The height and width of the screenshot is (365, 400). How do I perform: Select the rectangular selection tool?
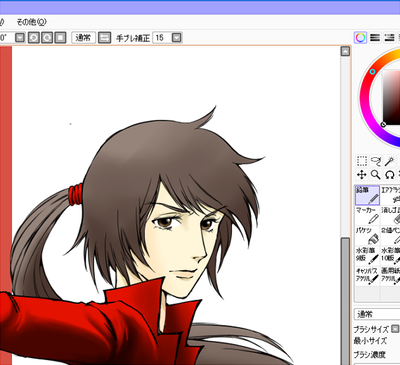point(362,161)
